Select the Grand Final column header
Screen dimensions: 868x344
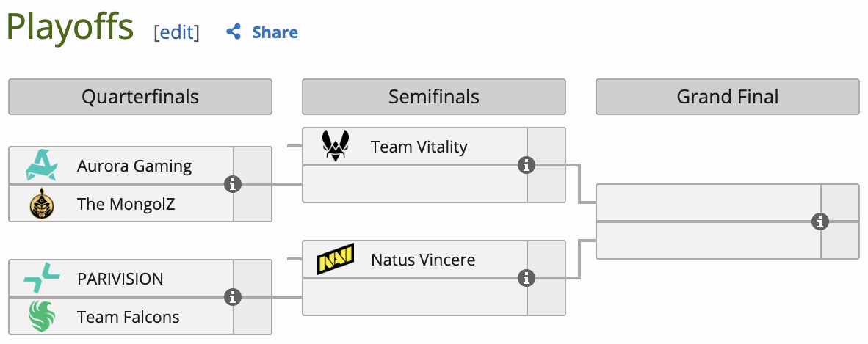(728, 97)
